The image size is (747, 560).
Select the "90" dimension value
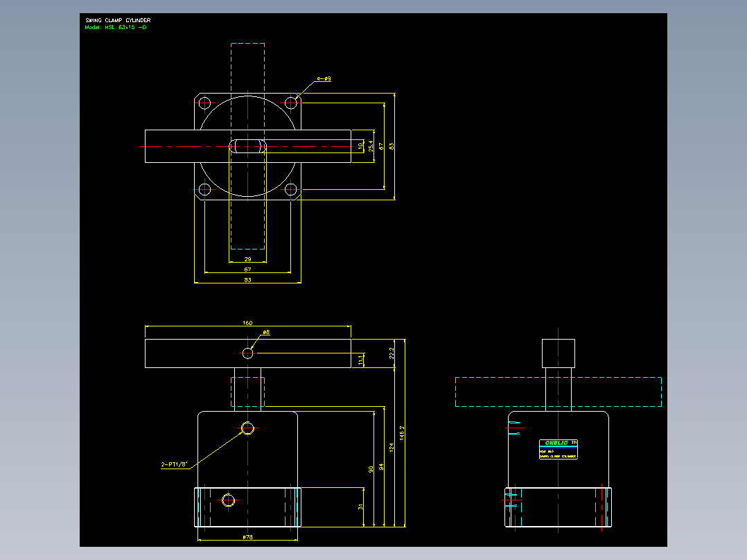click(x=371, y=469)
